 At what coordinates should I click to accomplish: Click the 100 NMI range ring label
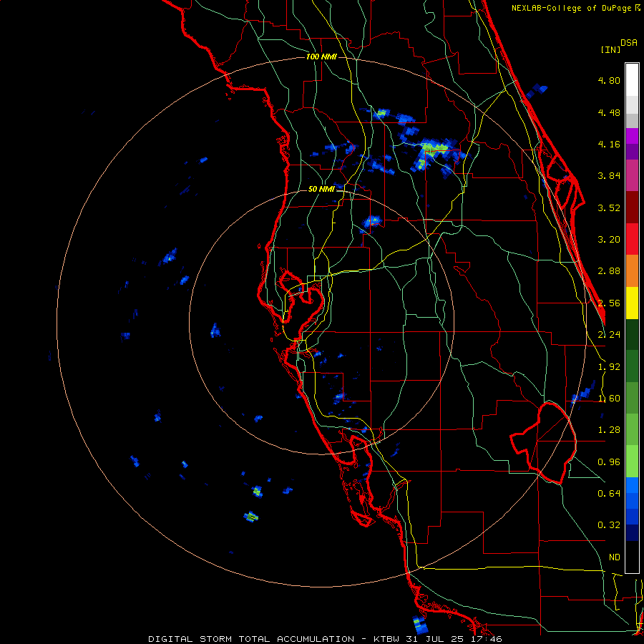point(321,57)
